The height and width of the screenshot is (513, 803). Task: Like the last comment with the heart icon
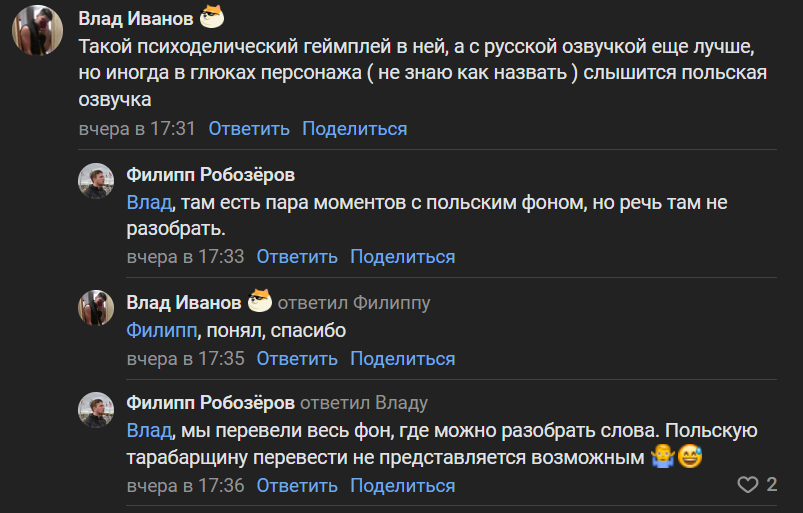click(747, 485)
